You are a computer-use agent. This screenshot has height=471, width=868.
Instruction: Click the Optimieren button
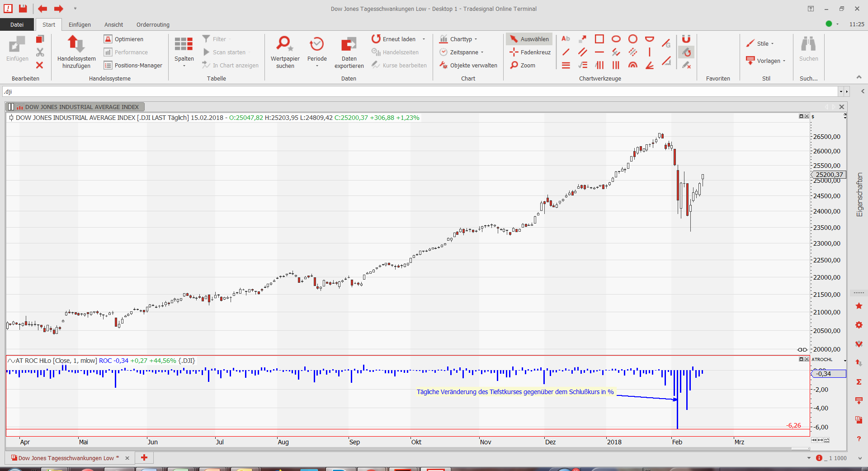tap(124, 39)
